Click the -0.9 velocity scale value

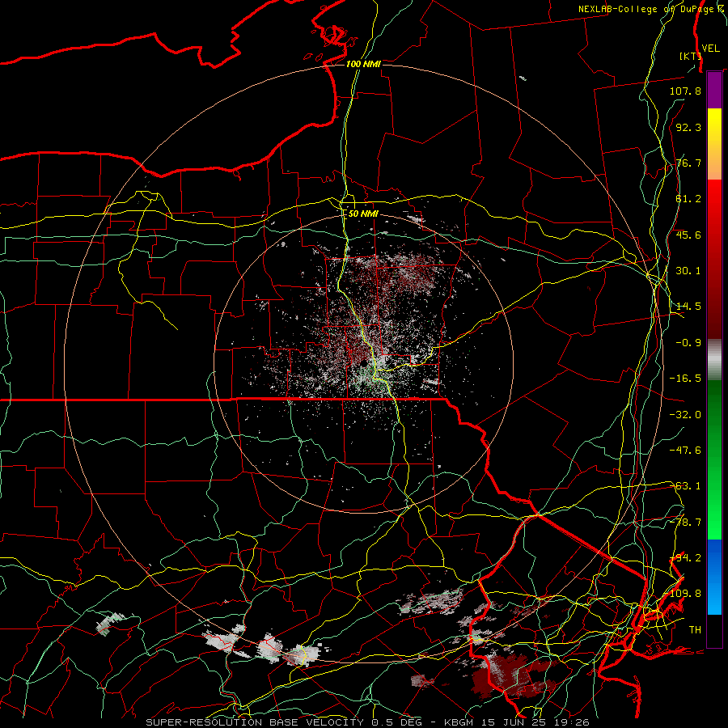tap(688, 343)
